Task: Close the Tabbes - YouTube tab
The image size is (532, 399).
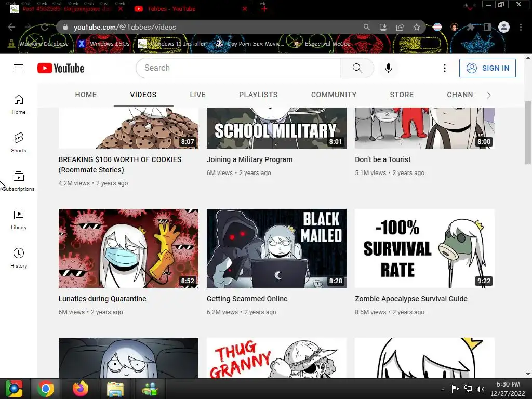Action: tap(245, 9)
